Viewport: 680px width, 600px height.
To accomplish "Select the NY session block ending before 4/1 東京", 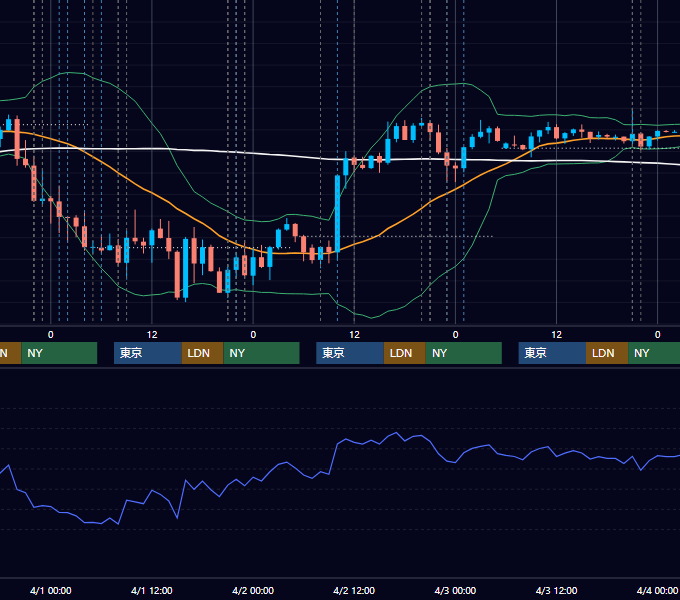I will 59,353.
